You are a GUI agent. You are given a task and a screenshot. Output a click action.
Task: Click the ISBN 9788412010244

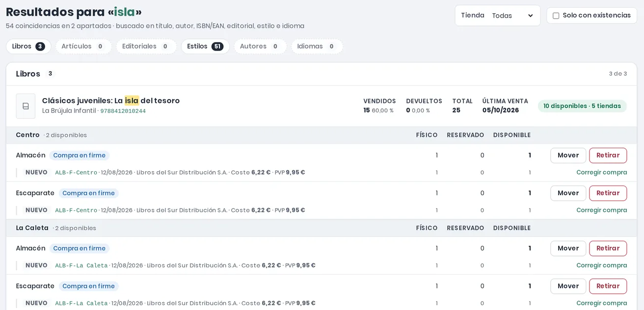123,111
